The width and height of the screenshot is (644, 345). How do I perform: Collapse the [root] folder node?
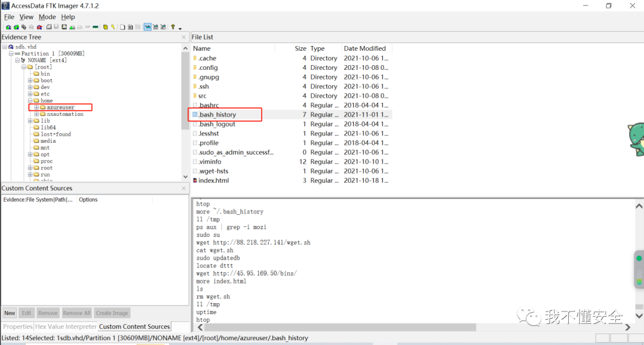(23, 67)
